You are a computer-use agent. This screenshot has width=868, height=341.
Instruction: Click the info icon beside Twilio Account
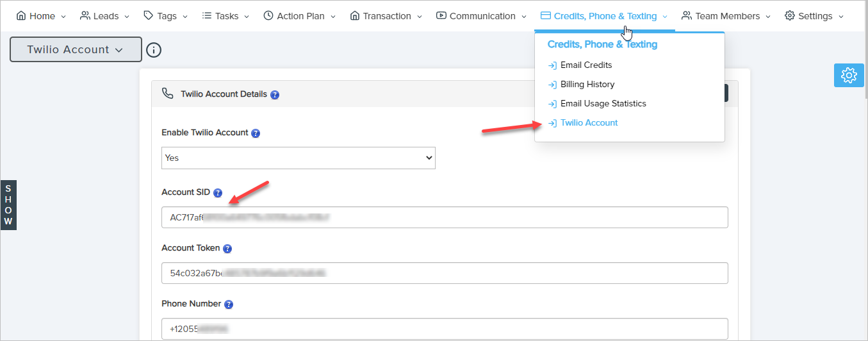click(154, 49)
